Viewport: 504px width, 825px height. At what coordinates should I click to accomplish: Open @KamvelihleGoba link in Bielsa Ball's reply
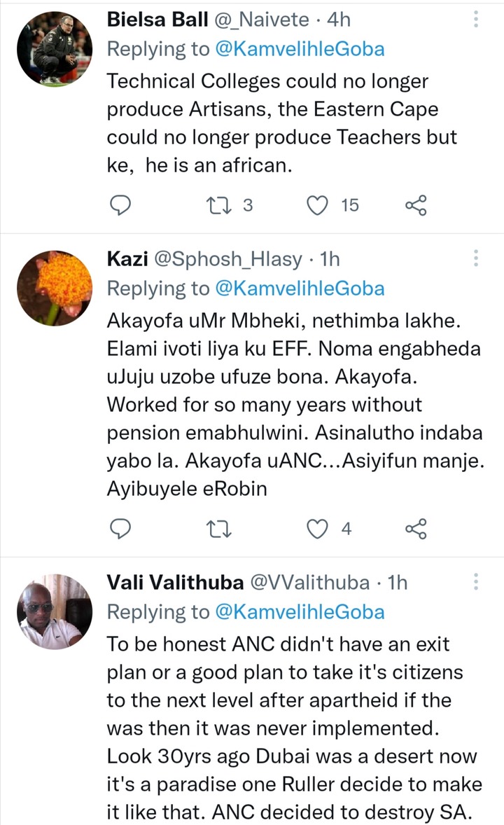(x=300, y=49)
